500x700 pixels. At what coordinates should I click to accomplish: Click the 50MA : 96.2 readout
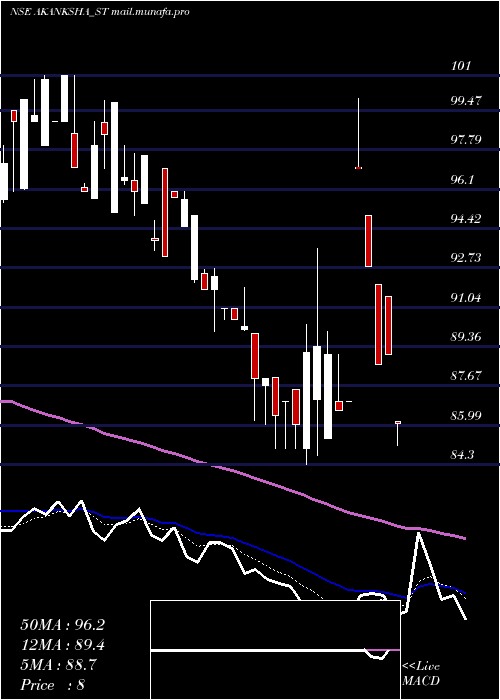[x=62, y=625]
